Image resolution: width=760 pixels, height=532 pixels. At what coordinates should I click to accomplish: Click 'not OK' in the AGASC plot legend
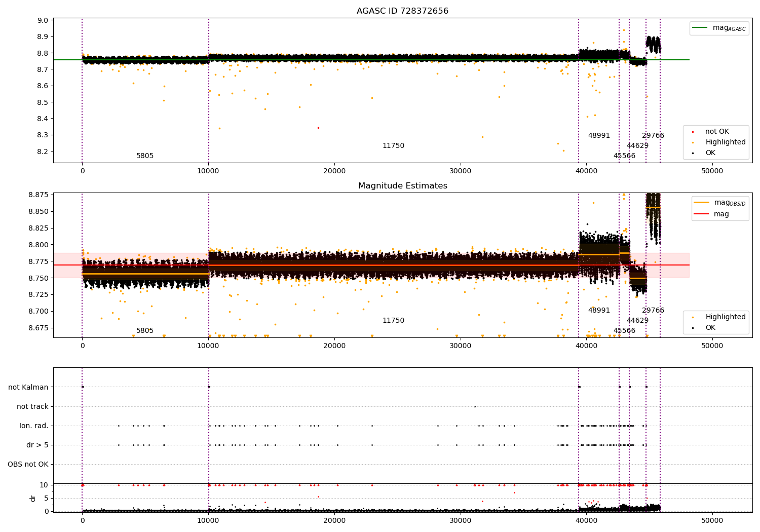717,132
